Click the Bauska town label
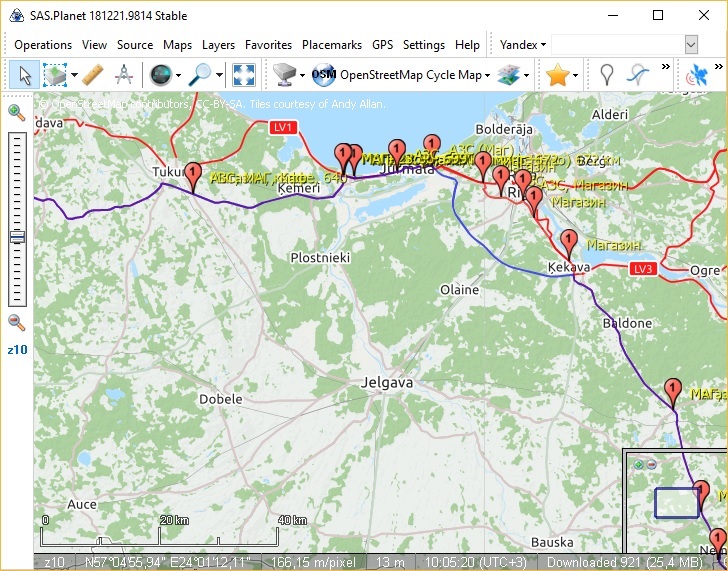The height and width of the screenshot is (571, 728). pyautogui.click(x=552, y=542)
